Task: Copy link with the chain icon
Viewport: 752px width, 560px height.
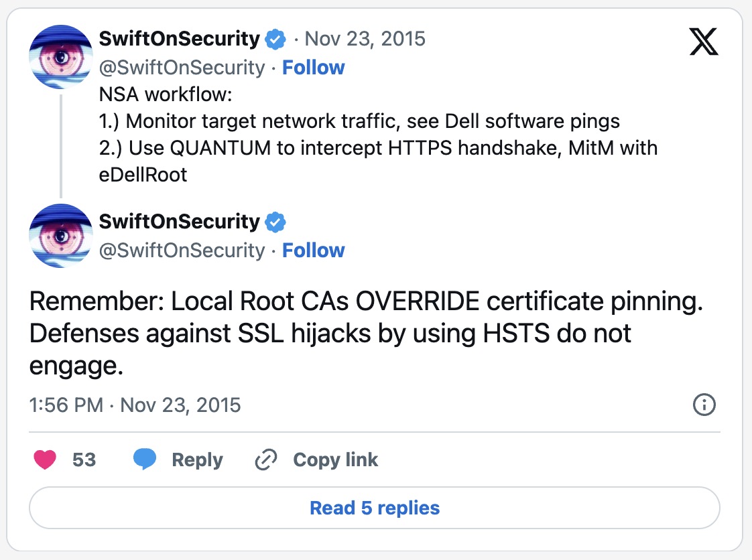Action: point(266,460)
